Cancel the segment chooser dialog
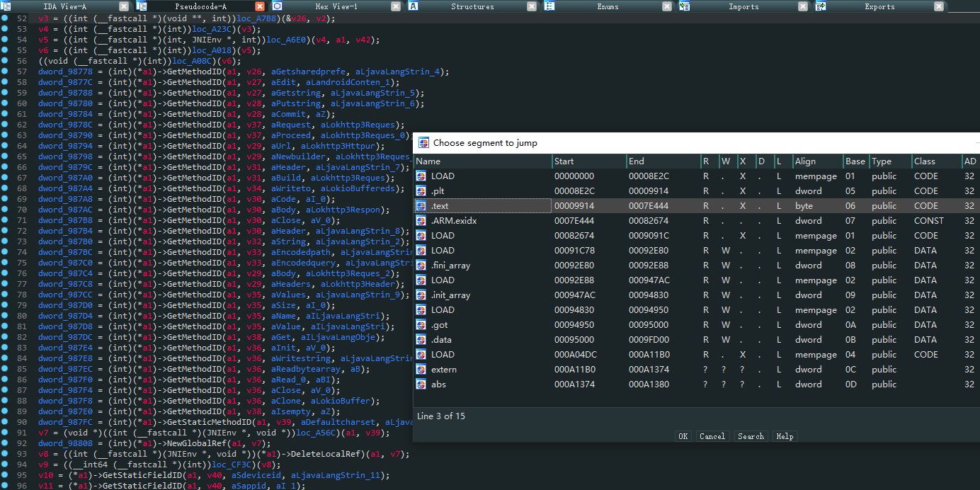The height and width of the screenshot is (490, 980). [712, 436]
